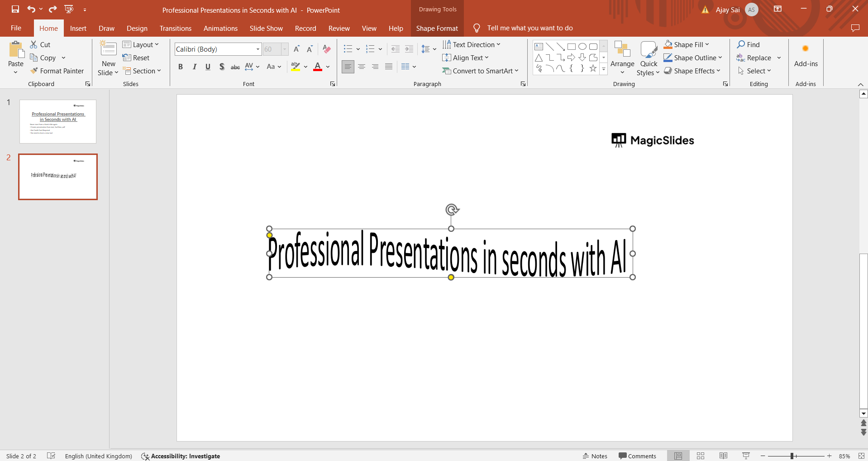Click the red Font Color swatch
The width and height of the screenshot is (868, 461).
(318, 67)
